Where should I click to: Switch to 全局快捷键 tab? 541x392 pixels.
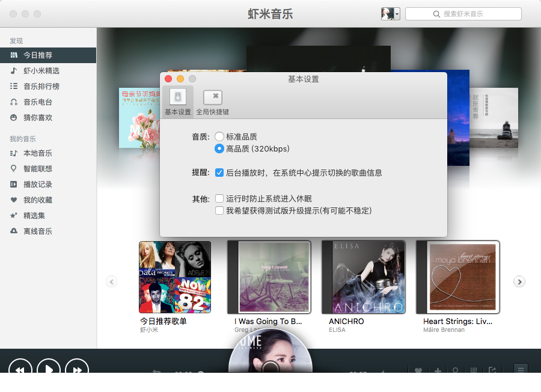coord(213,102)
